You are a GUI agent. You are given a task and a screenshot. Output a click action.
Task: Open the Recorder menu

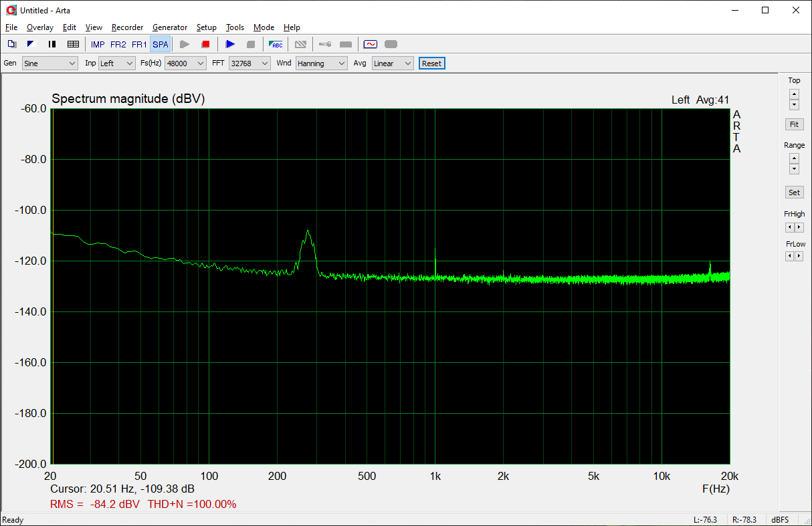click(127, 27)
